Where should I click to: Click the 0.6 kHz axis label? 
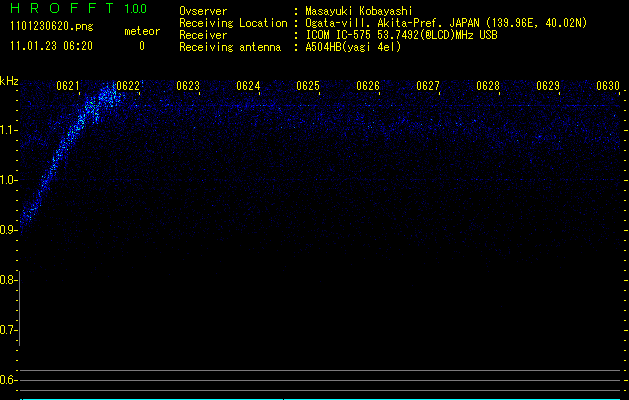tap(8, 380)
